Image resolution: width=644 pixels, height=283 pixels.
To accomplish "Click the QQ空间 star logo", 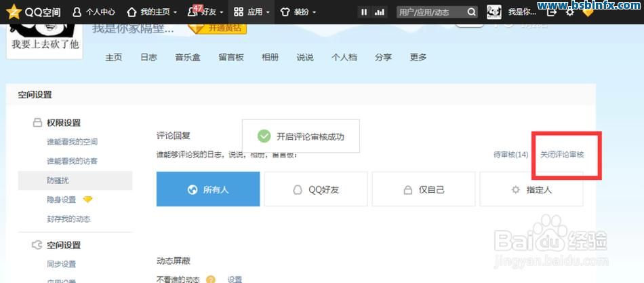I will click(14, 12).
